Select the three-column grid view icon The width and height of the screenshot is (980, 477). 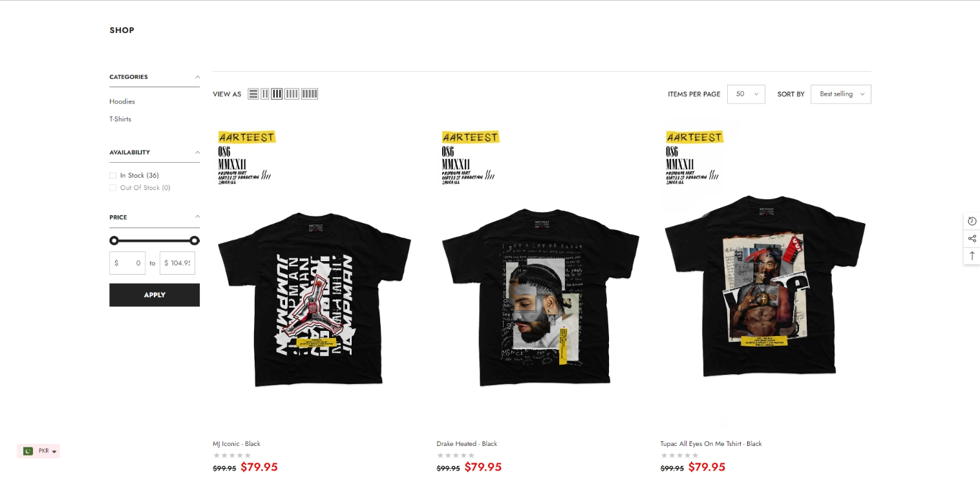pyautogui.click(x=277, y=94)
